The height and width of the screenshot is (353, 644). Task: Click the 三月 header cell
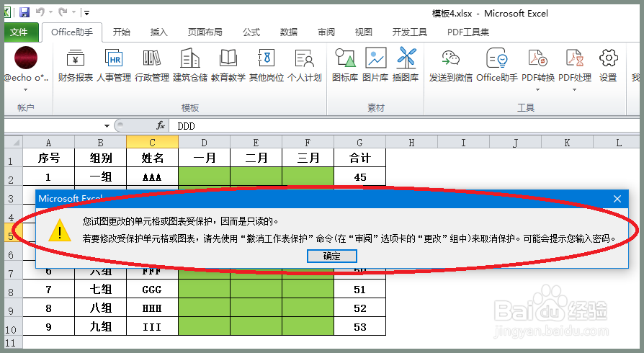click(308, 157)
